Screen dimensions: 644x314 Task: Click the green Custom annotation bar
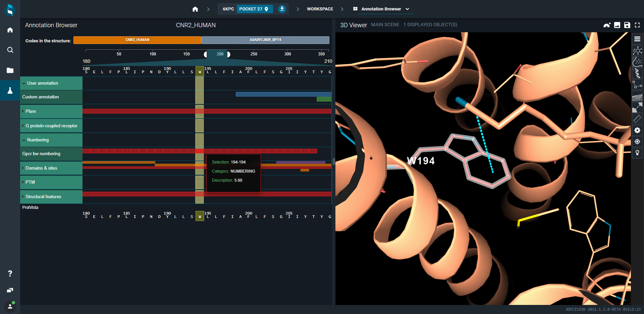(x=324, y=99)
